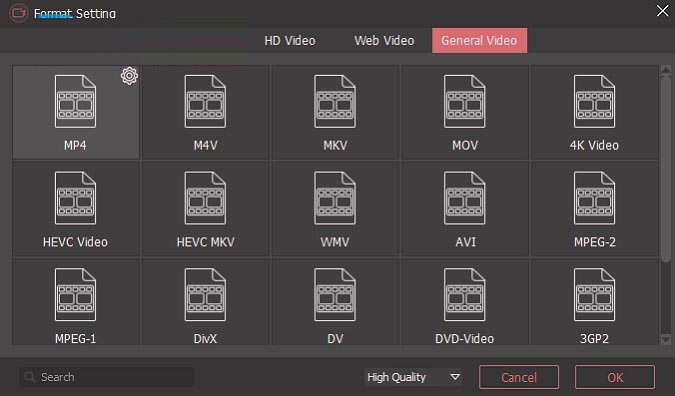Click the search magnifier icon
Viewport: 675px width, 396px height.
pos(30,377)
